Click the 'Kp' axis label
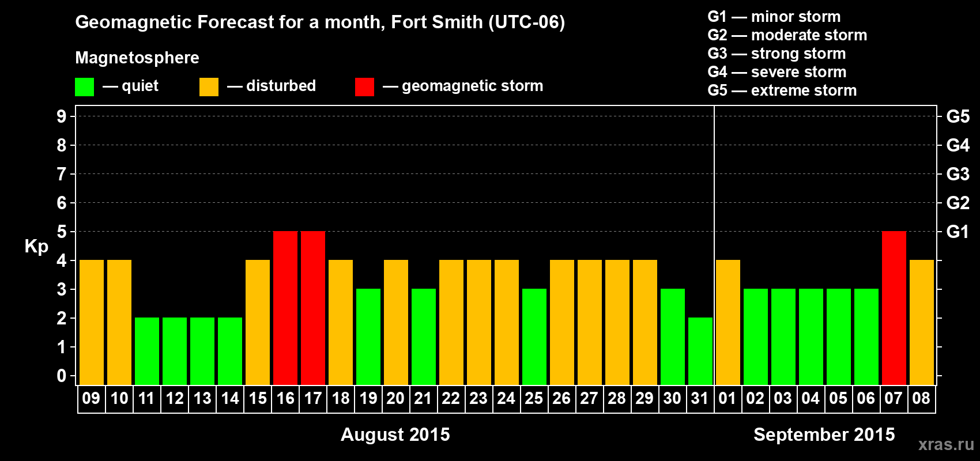 [36, 247]
